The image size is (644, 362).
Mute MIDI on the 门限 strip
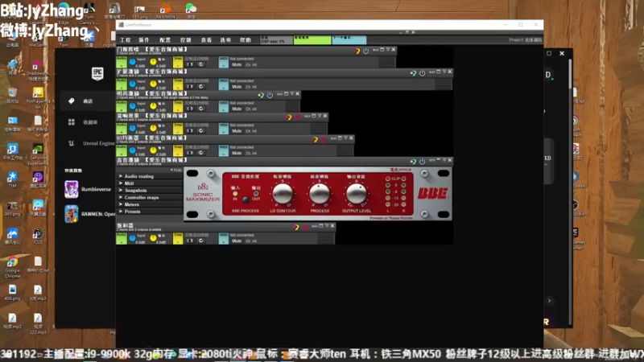point(237,64)
